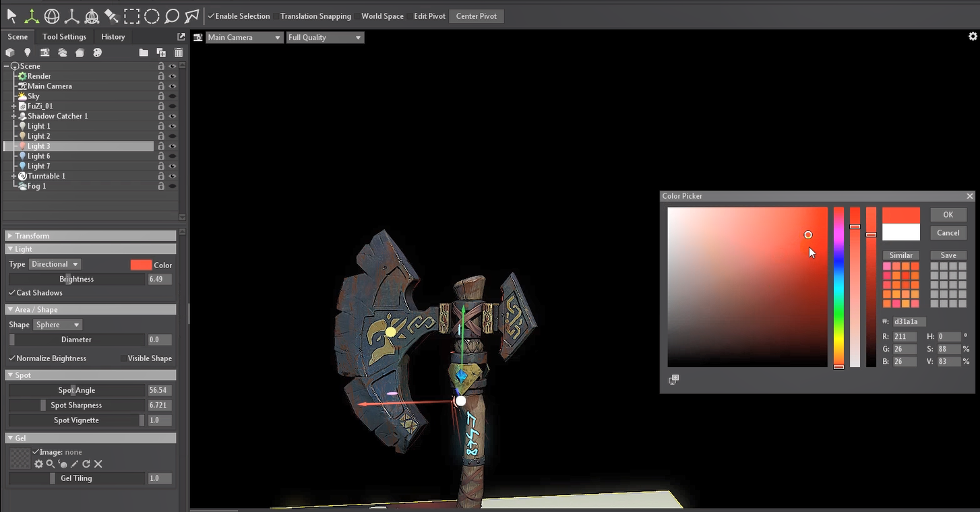Open the light Type Directional dropdown
980x512 pixels.
click(55, 264)
